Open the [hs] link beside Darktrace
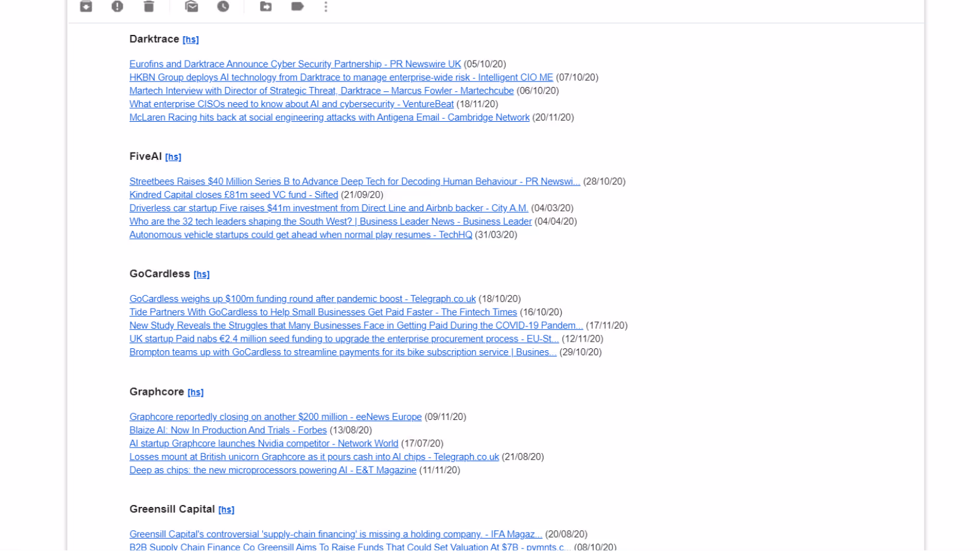 coord(190,39)
